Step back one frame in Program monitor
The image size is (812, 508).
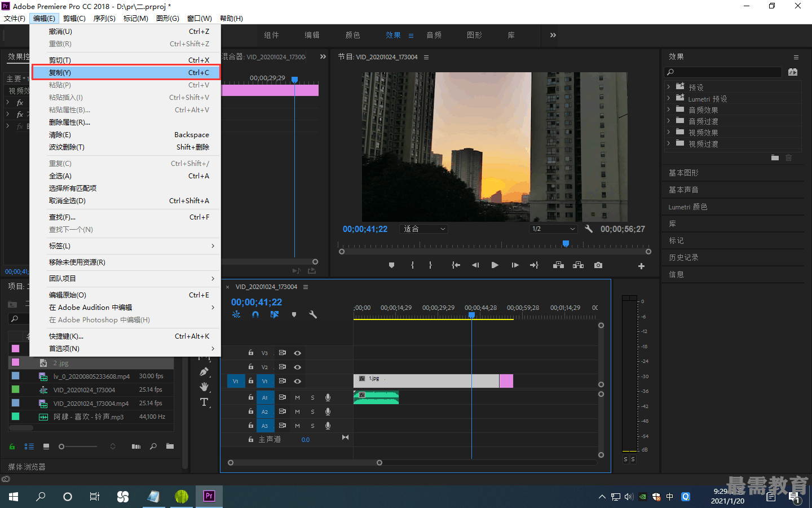point(475,265)
